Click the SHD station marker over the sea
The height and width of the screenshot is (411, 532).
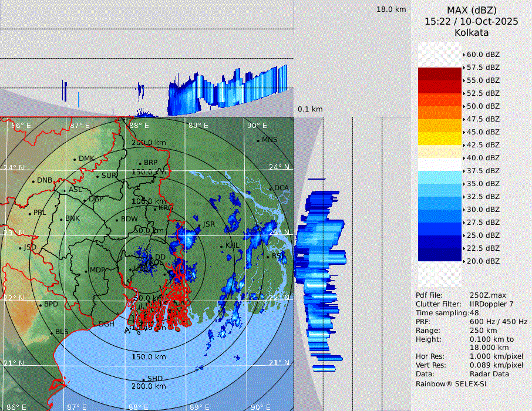[143, 379]
